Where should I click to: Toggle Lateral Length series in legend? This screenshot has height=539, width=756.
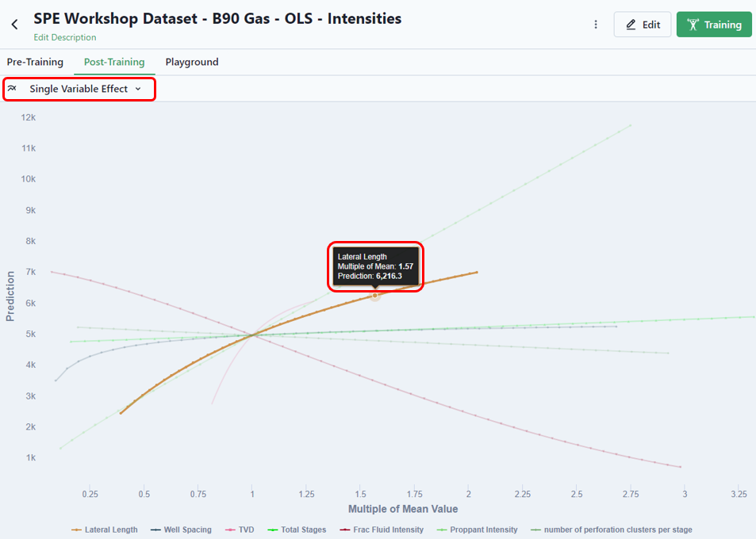(x=105, y=529)
